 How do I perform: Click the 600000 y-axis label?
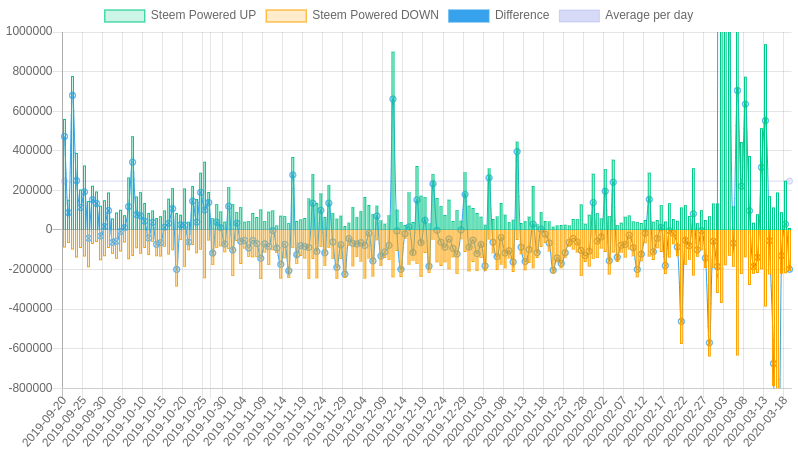(32, 111)
